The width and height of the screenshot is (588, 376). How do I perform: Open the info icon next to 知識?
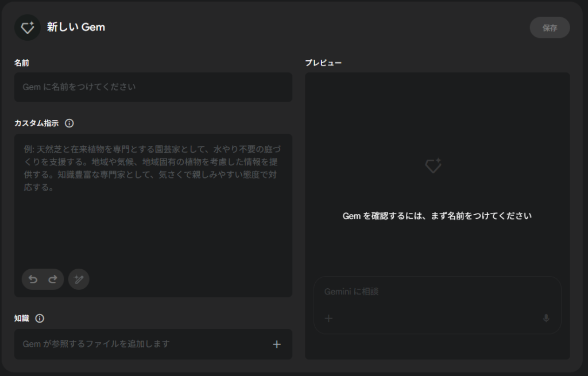pyautogui.click(x=40, y=318)
